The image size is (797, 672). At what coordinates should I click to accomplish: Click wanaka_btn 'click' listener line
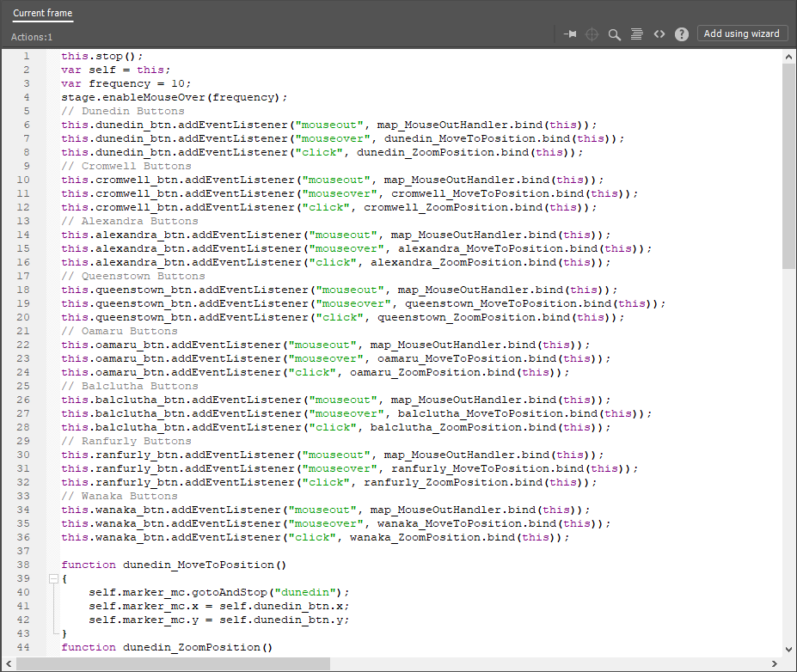click(316, 536)
